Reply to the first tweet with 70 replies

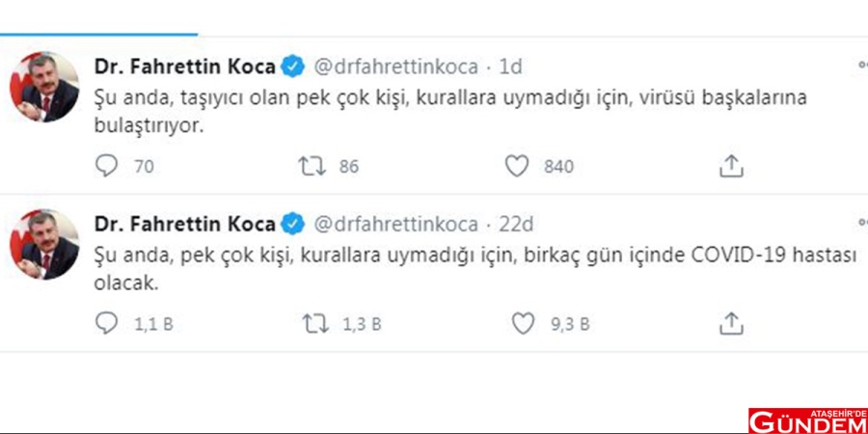tap(107, 166)
